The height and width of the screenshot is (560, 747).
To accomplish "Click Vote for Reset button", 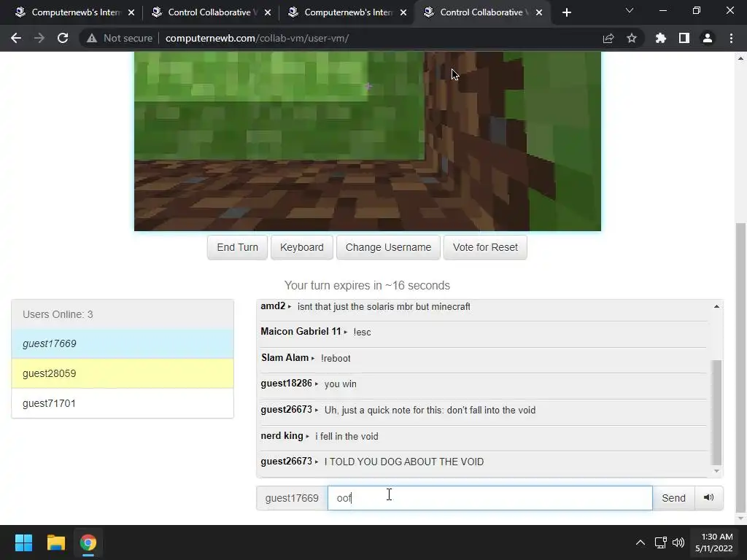I will click(x=485, y=247).
